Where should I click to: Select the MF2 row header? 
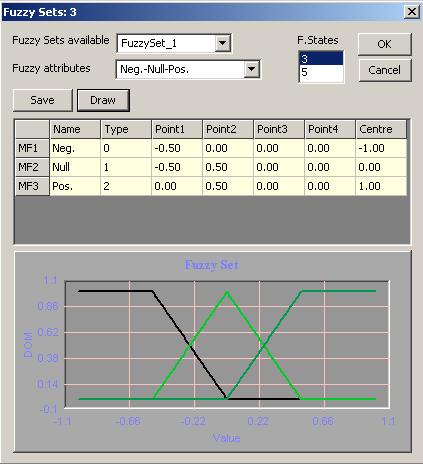pyautogui.click(x=32, y=167)
